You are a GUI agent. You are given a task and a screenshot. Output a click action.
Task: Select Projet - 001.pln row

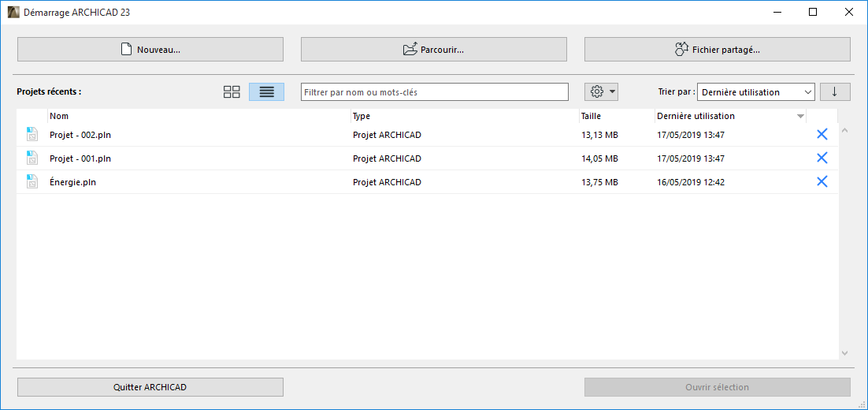click(x=428, y=158)
